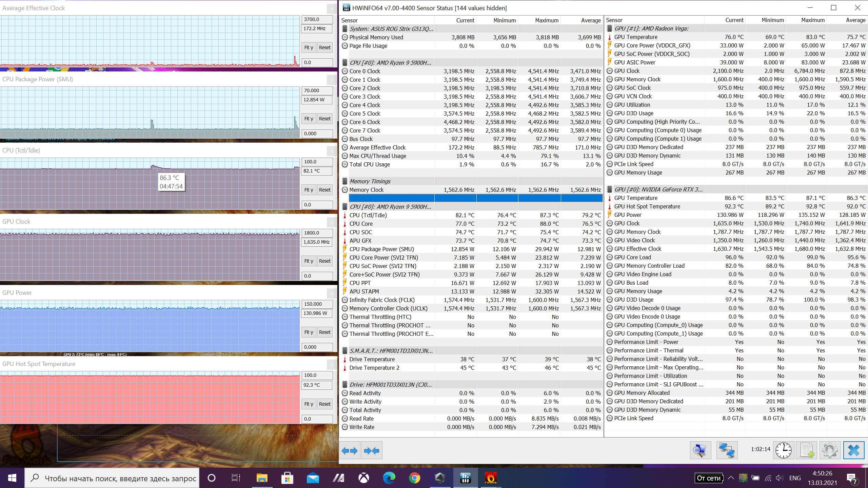868x488 pixels.
Task: Open the sensor search magnifier icon
Action: pos(700,450)
